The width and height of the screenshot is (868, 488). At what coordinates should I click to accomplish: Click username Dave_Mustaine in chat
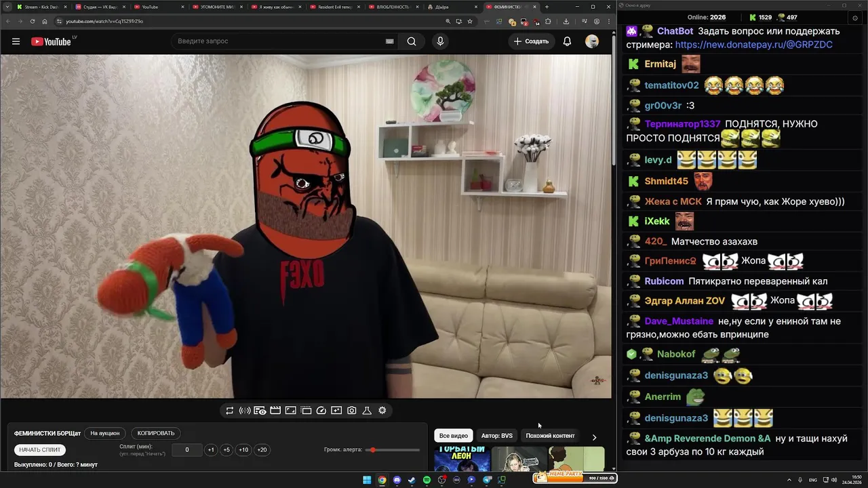679,321
